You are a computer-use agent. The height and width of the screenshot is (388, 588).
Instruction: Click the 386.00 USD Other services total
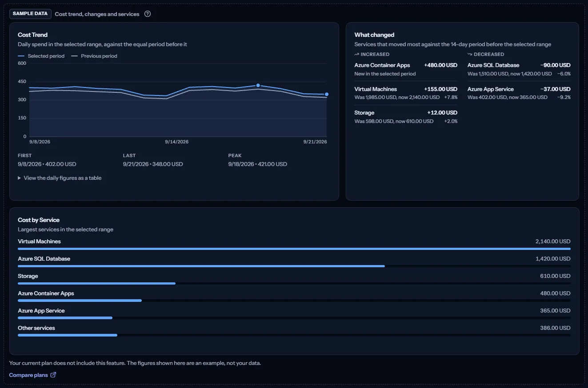[x=555, y=328]
